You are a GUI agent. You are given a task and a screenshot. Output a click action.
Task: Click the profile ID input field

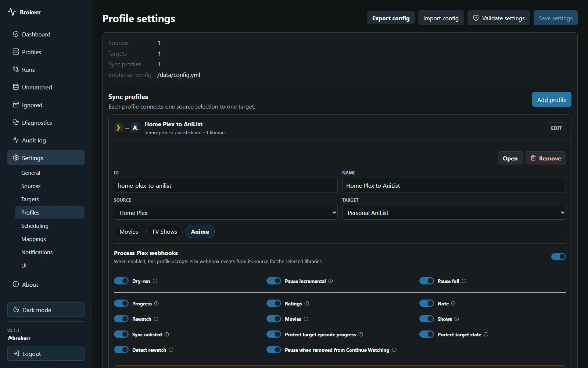226,185
